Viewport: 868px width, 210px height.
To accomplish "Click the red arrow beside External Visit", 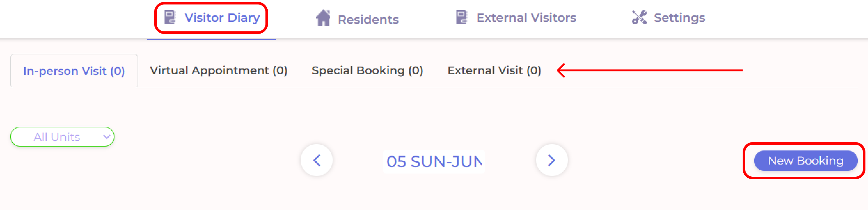I will pos(650,70).
